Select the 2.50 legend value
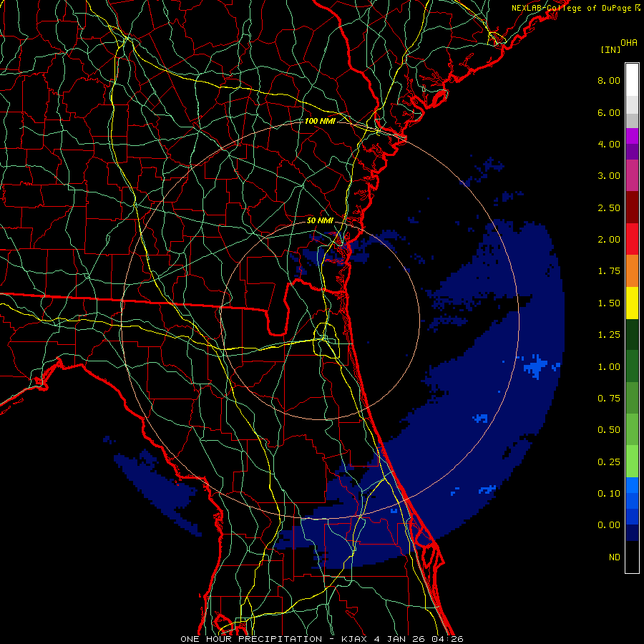The height and width of the screenshot is (644, 644). [609, 208]
